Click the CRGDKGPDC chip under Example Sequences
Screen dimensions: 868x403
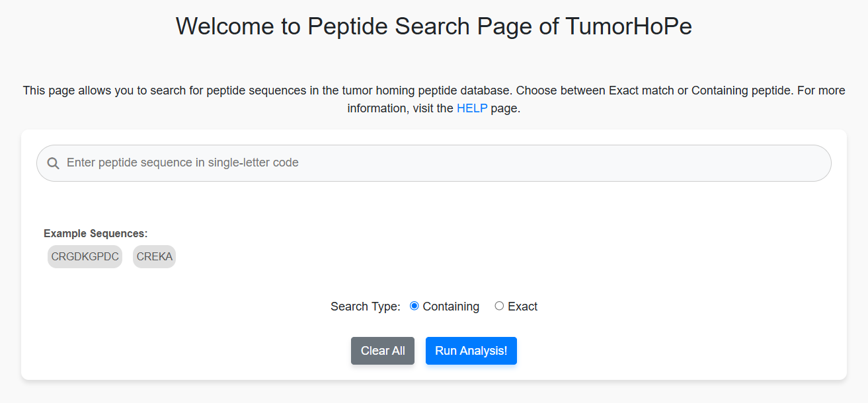point(85,256)
